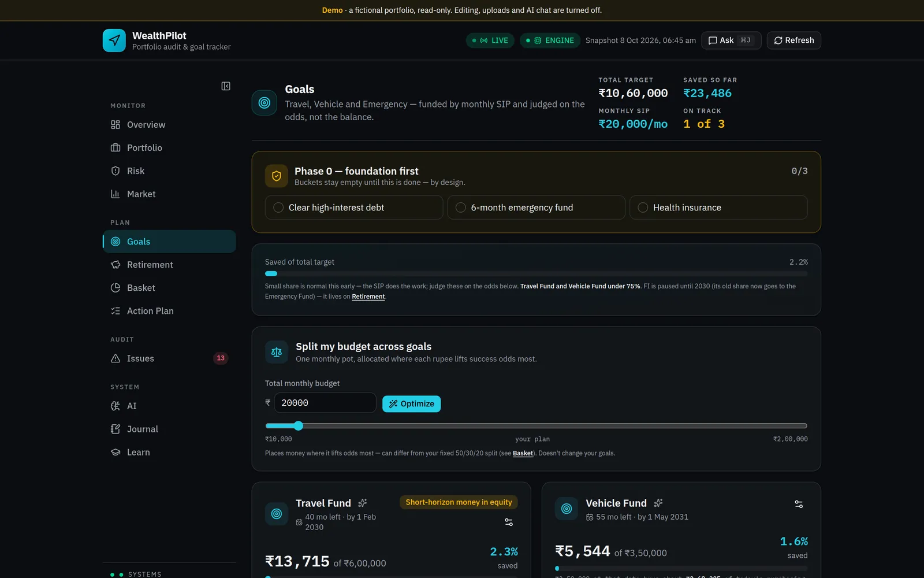
Task: Click the sparkle icon next to Travel Fund
Action: pyautogui.click(x=363, y=503)
